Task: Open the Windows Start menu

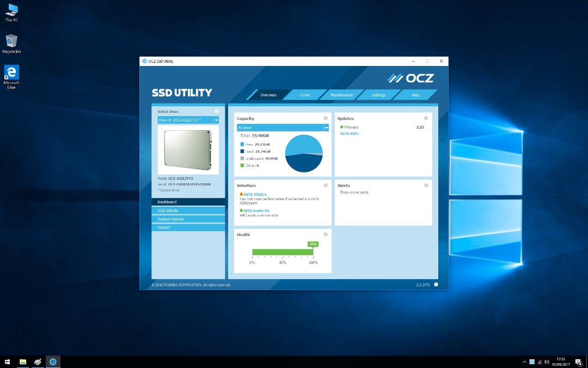Action: pos(7,362)
